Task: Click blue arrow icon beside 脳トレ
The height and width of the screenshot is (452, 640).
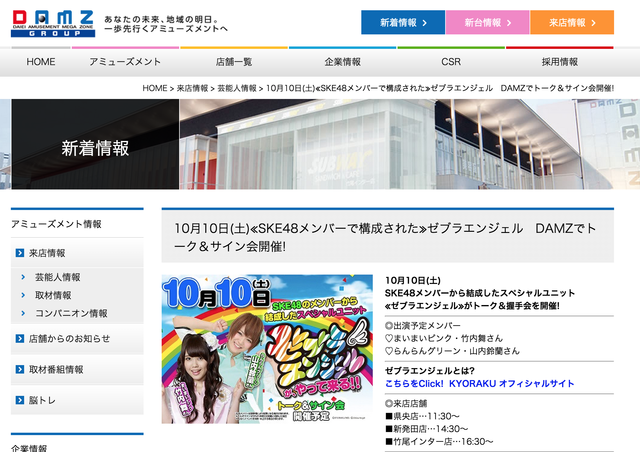Action: tap(20, 400)
